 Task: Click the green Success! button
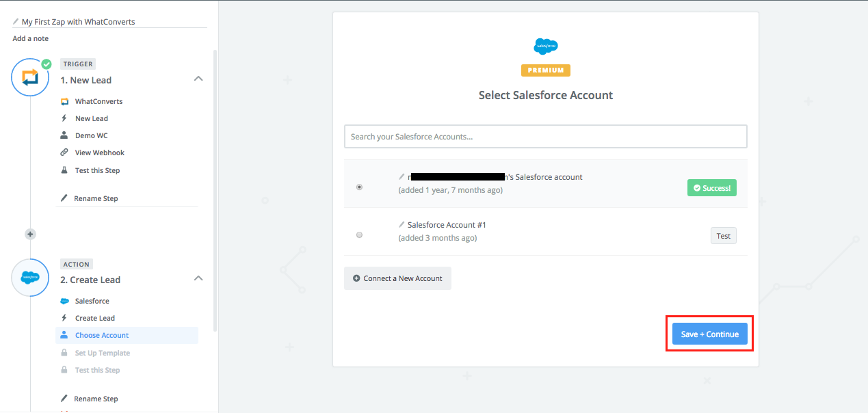tap(712, 187)
